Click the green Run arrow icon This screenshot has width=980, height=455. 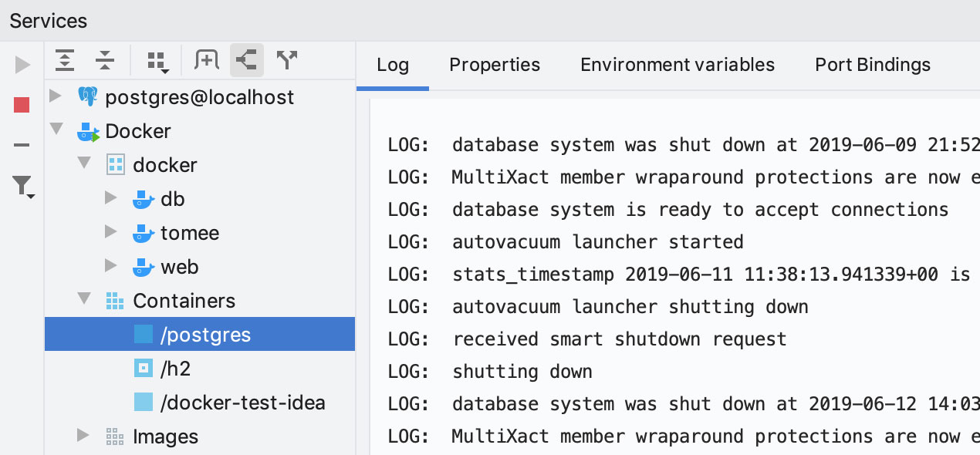click(x=22, y=66)
